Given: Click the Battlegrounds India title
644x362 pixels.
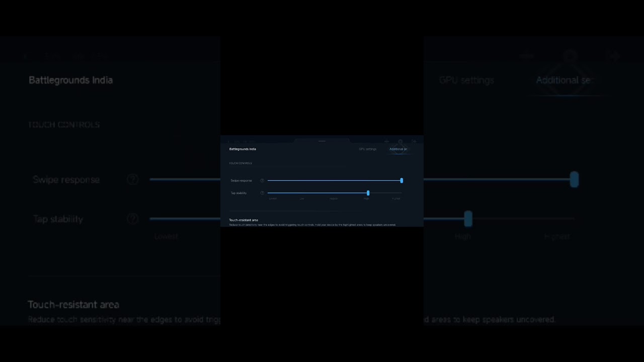Looking at the screenshot, I should (243, 149).
